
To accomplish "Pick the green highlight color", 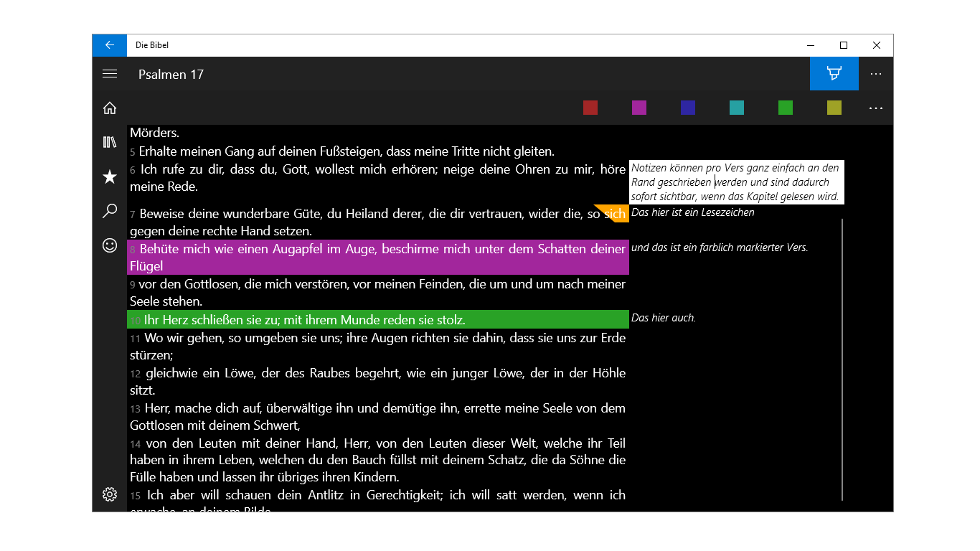I will pos(786,108).
